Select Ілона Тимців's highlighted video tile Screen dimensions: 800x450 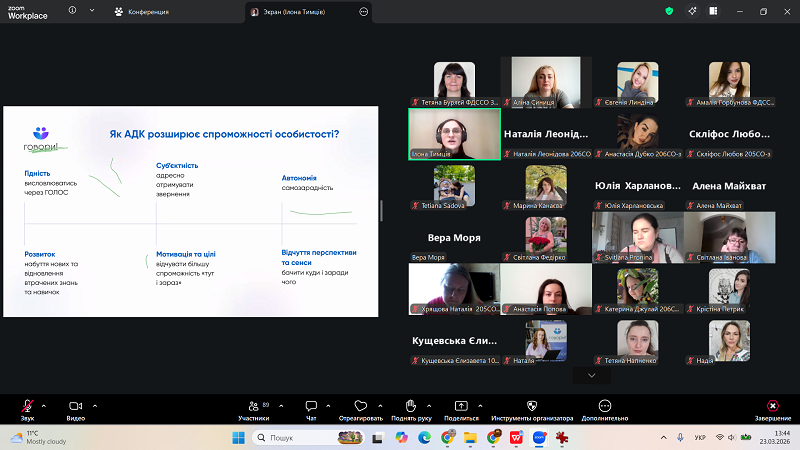pyautogui.click(x=454, y=133)
